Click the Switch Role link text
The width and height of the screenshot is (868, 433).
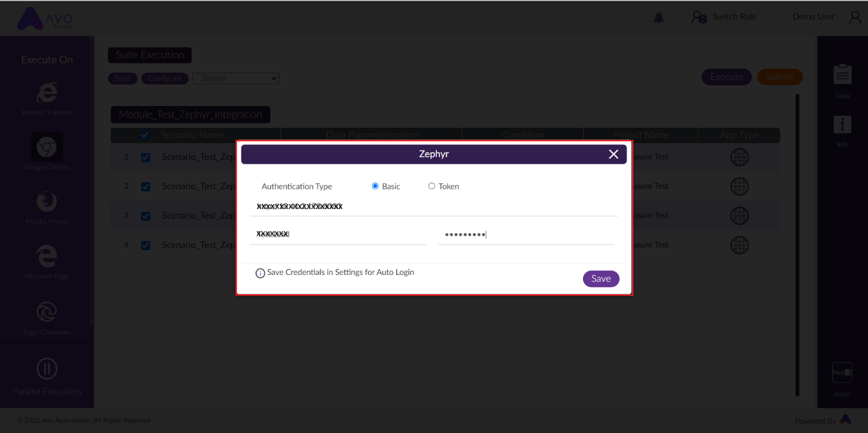734,16
